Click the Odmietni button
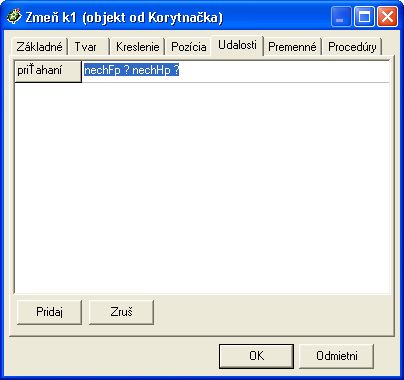Image resolution: width=404 pixels, height=380 pixels. click(337, 356)
